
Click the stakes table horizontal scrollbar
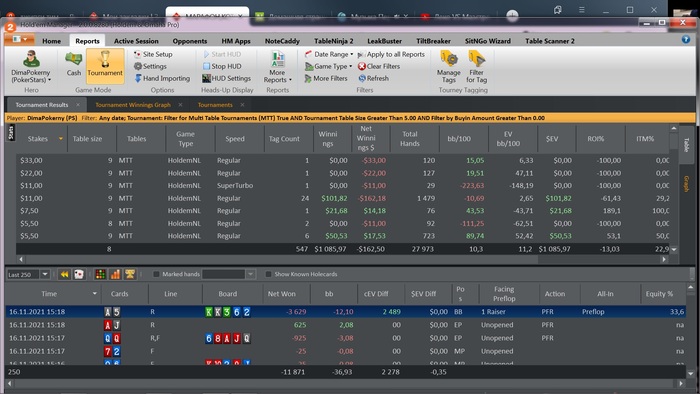[279, 259]
